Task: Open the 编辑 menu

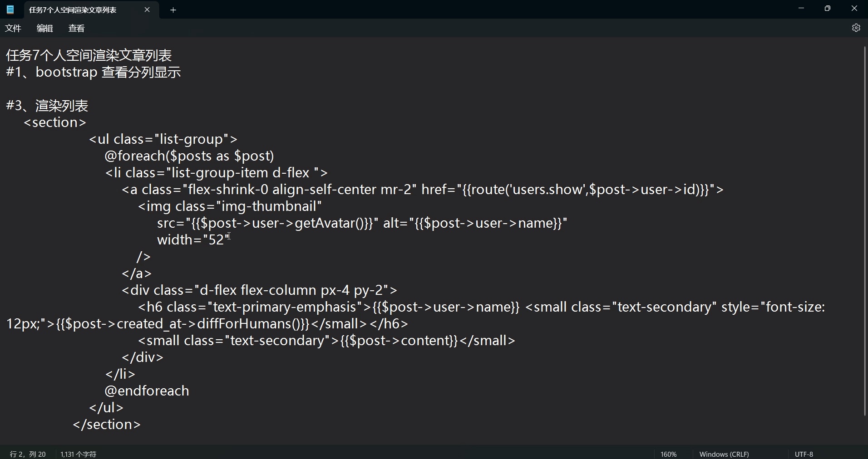Action: click(x=44, y=28)
